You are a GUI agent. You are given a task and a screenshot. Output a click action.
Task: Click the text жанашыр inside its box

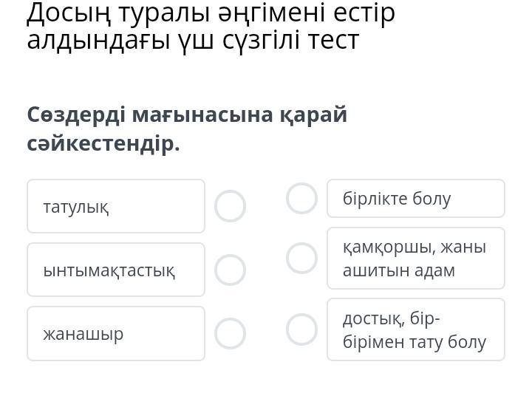83,334
